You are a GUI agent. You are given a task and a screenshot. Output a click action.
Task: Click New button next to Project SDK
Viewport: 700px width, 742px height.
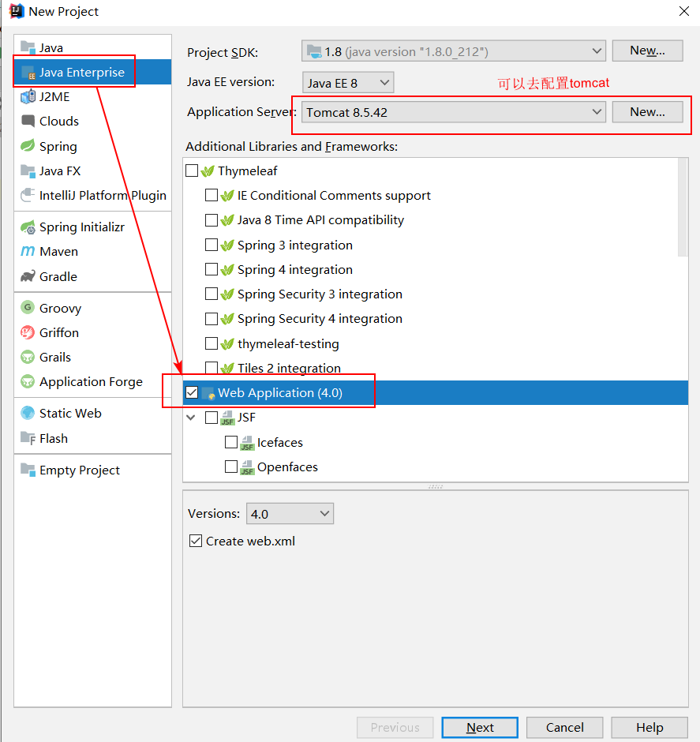(647, 51)
